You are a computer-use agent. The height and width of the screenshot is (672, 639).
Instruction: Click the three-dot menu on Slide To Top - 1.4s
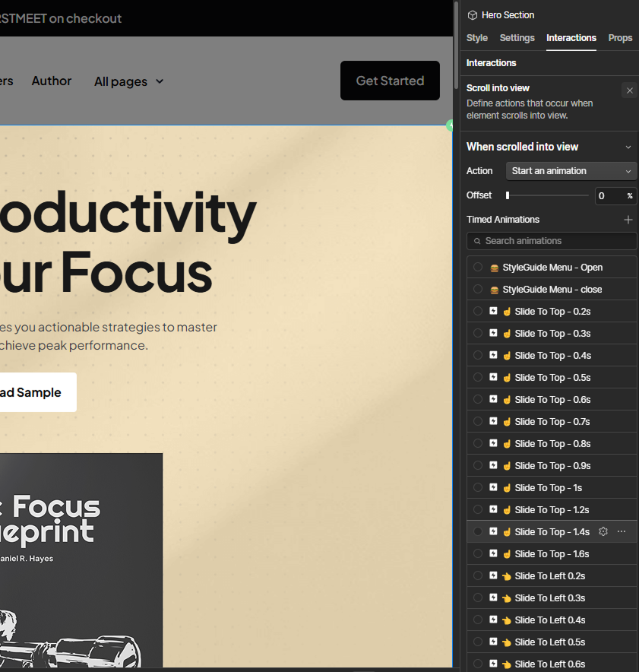click(x=622, y=531)
